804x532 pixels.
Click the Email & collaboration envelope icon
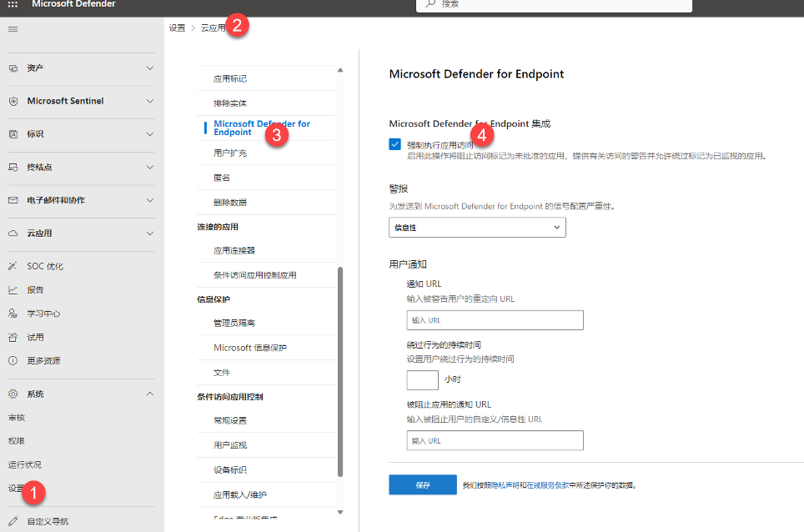(13, 200)
